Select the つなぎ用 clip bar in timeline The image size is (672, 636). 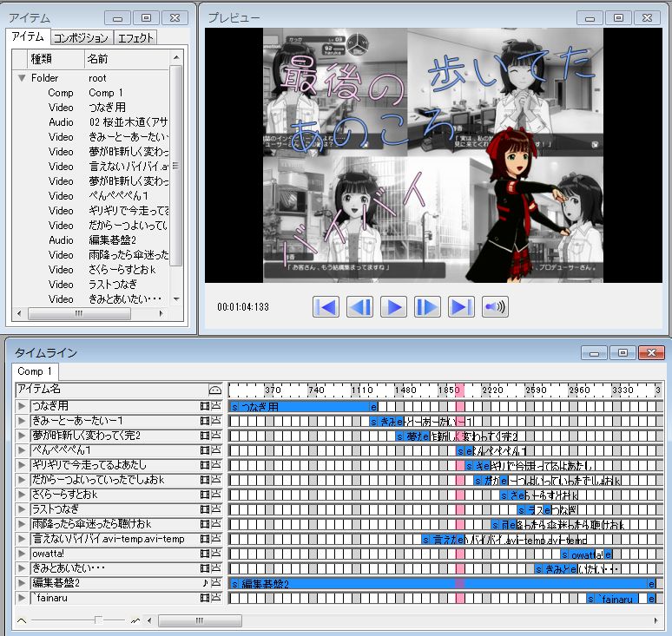pos(304,406)
